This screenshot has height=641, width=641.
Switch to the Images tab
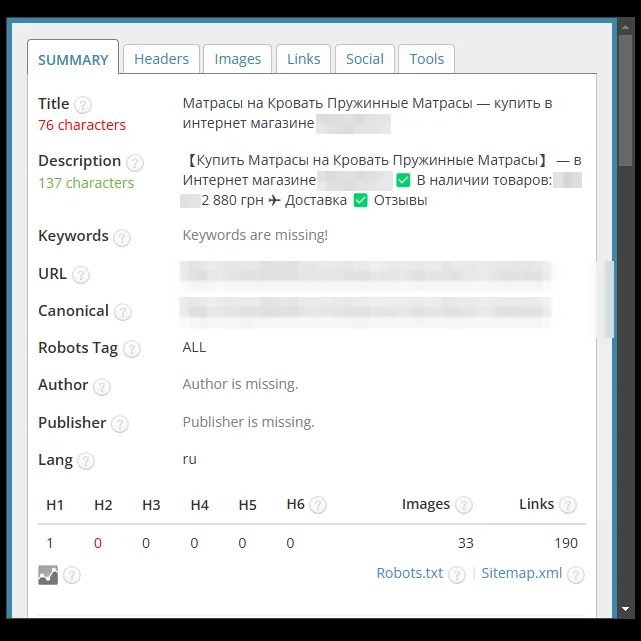(x=238, y=59)
